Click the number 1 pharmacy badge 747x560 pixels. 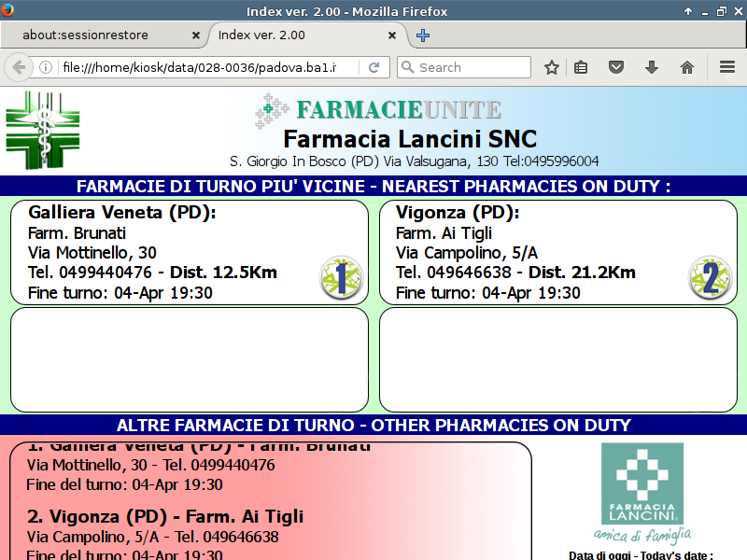pos(341,277)
